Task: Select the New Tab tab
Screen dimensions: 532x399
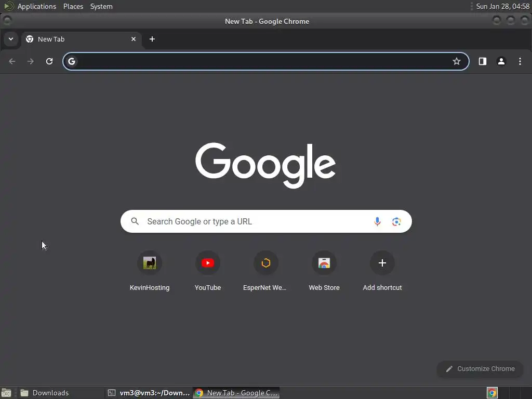Action: pyautogui.click(x=82, y=39)
